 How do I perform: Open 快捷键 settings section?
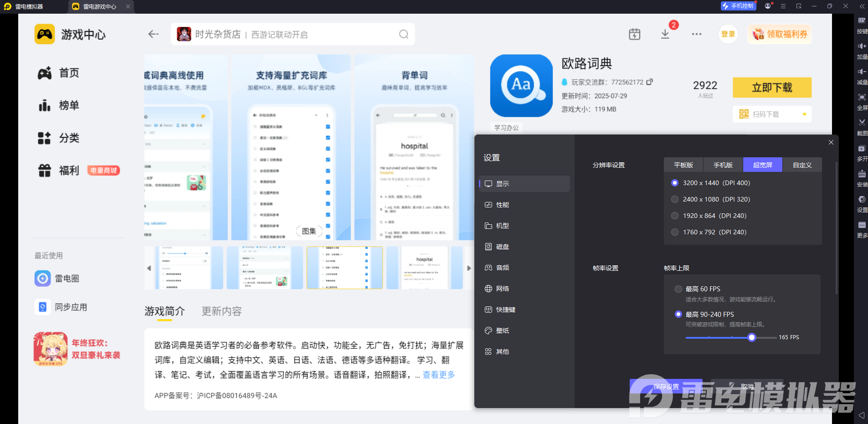[524, 310]
